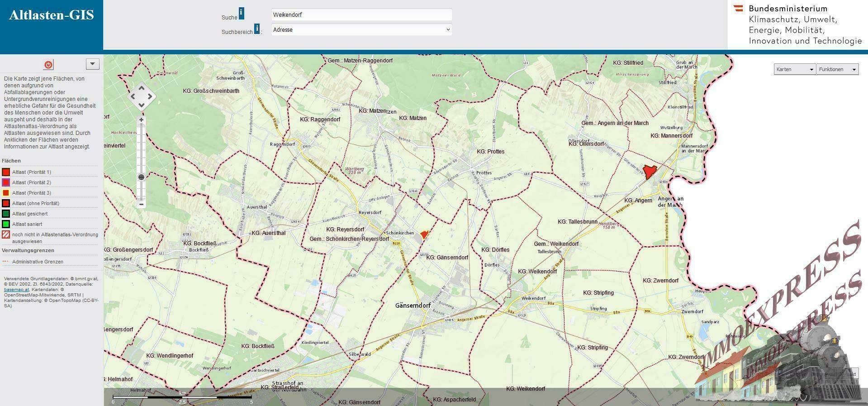Click the 'KG: Prottes' map label
Screen dimensions: 868x406
pos(490,152)
